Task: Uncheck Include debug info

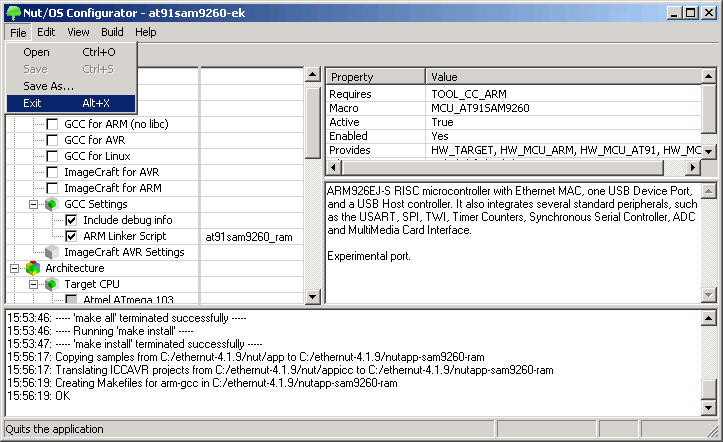Action: point(71,220)
